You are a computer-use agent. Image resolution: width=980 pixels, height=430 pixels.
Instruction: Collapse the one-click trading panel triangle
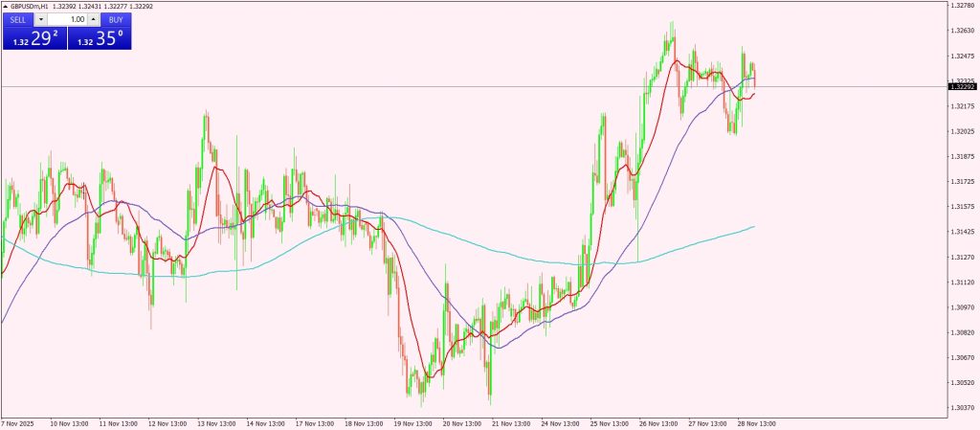tap(6, 7)
